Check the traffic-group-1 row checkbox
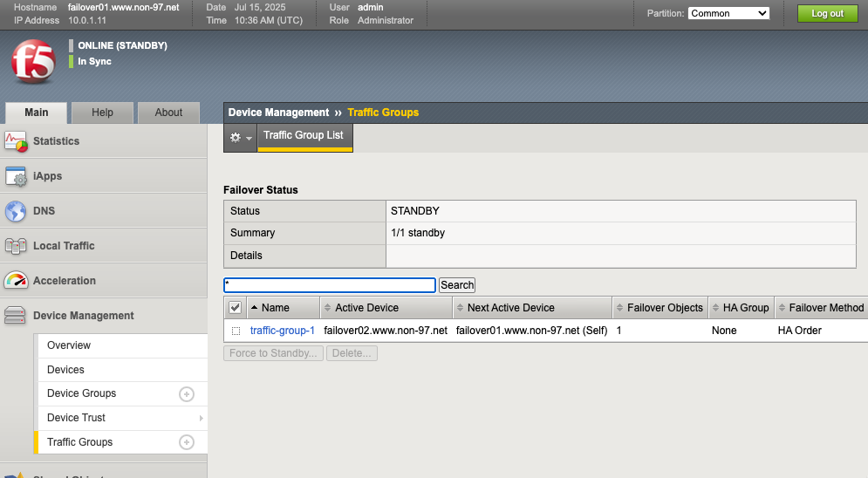Screen dimensions: 868x478 coord(236,331)
